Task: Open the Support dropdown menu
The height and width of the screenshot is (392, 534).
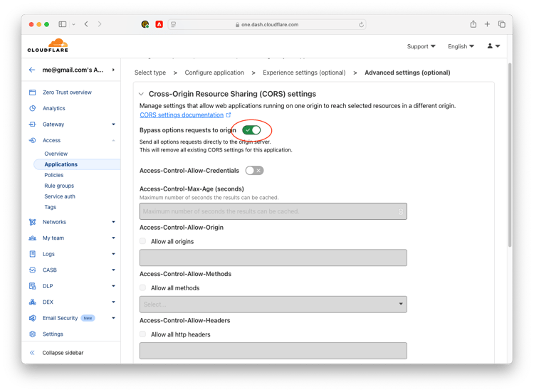Action: (421, 46)
